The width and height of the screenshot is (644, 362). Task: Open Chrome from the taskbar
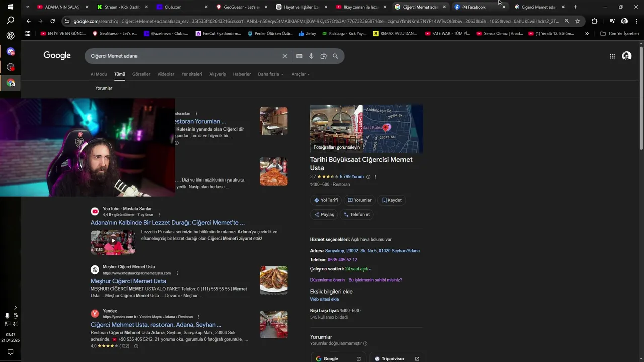point(10,83)
